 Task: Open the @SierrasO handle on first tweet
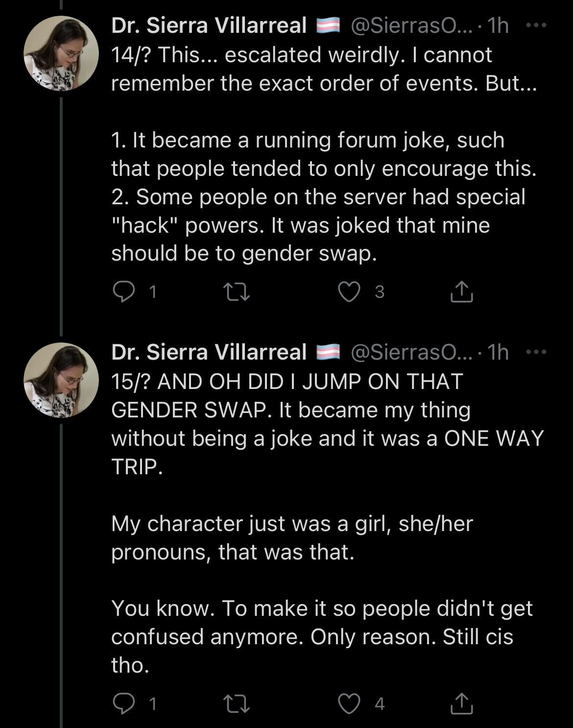coord(411,25)
